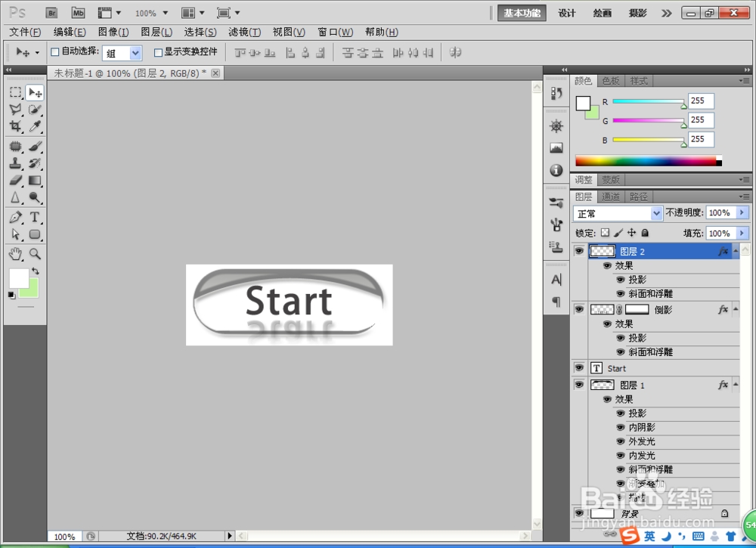Launch Mini Bridge from top bar
Image resolution: width=756 pixels, height=548 pixels.
(x=78, y=13)
